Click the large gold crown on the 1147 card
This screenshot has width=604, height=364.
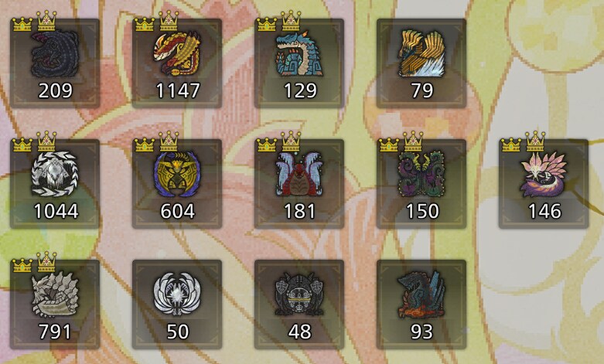point(169,21)
